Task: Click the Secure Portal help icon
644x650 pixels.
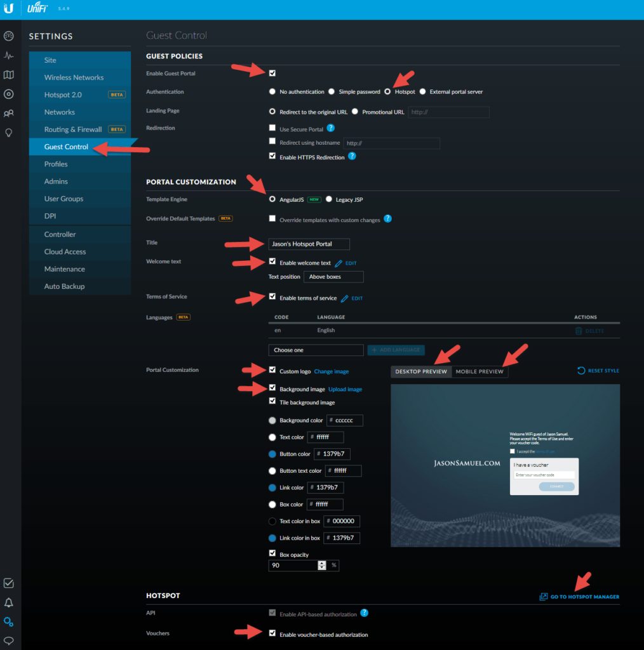Action: coord(330,128)
